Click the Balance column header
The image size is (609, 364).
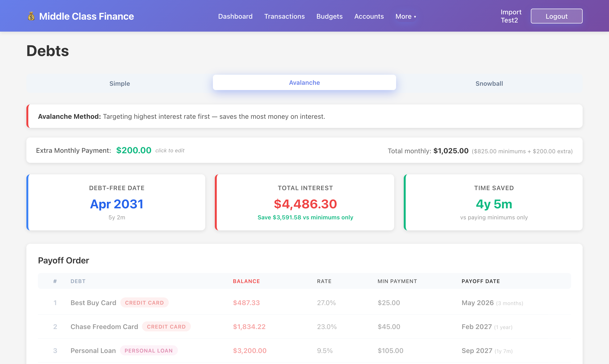click(x=246, y=281)
